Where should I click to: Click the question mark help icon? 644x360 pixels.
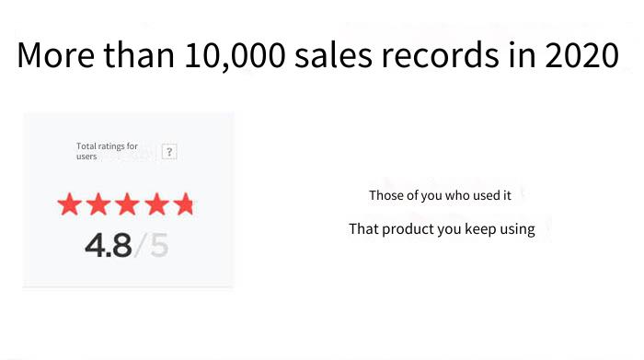click(x=169, y=152)
